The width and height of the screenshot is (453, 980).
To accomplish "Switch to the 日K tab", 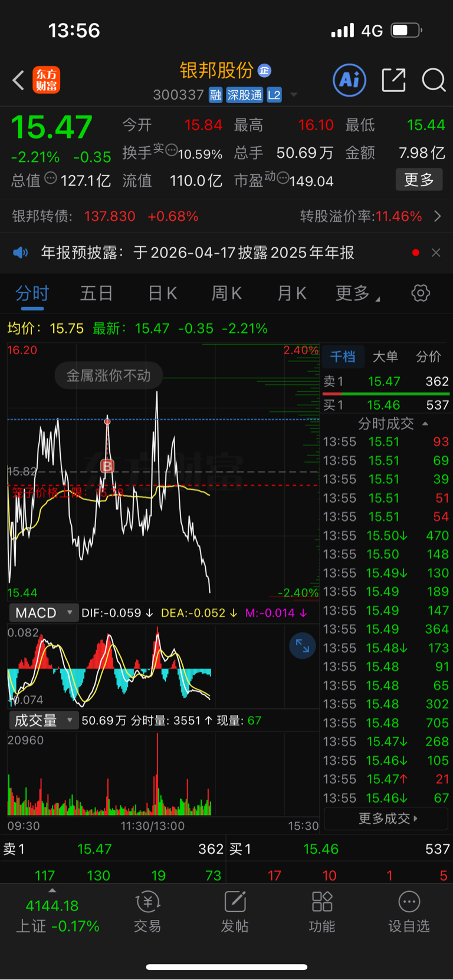I will point(162,293).
